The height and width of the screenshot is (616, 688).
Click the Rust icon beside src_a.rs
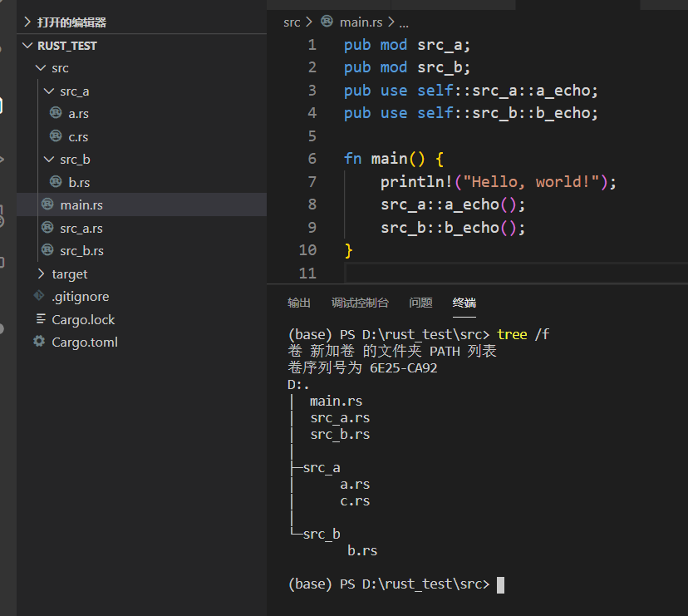click(47, 228)
